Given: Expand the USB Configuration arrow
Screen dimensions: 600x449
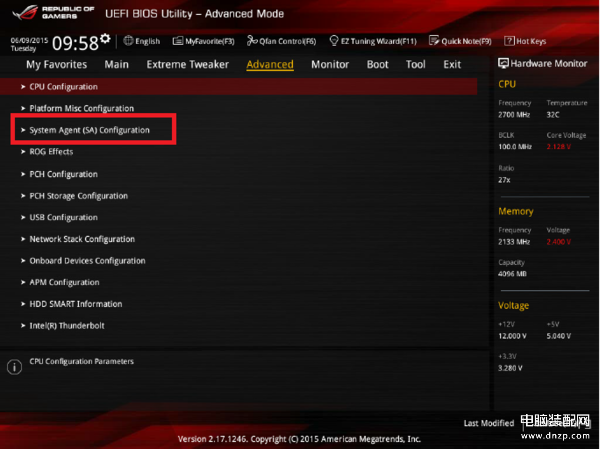Looking at the screenshot, I should pyautogui.click(x=23, y=217).
